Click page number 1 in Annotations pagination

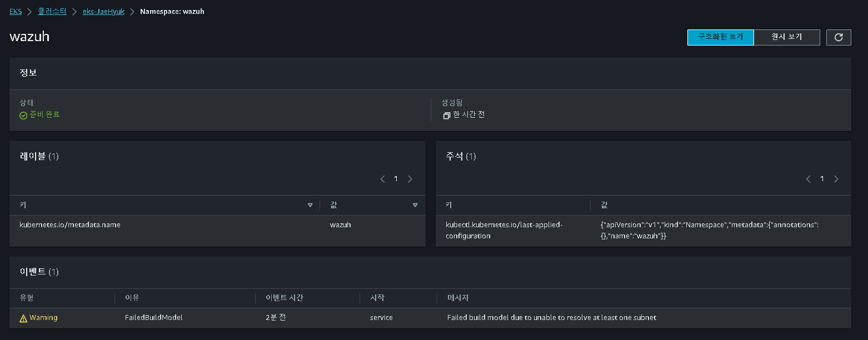tap(822, 179)
